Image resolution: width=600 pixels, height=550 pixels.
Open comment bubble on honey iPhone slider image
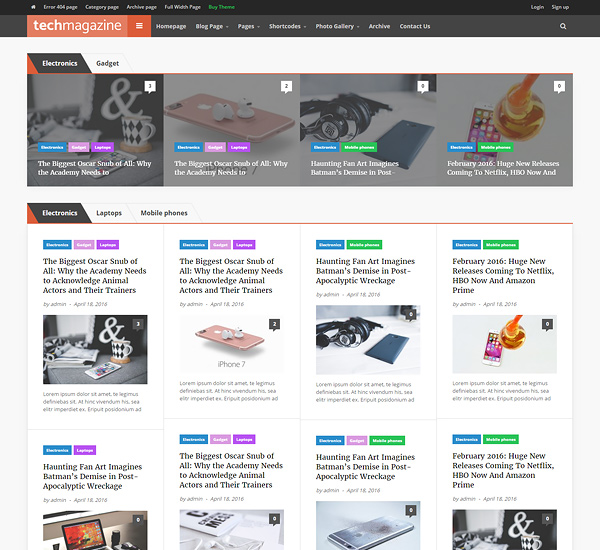(x=559, y=86)
